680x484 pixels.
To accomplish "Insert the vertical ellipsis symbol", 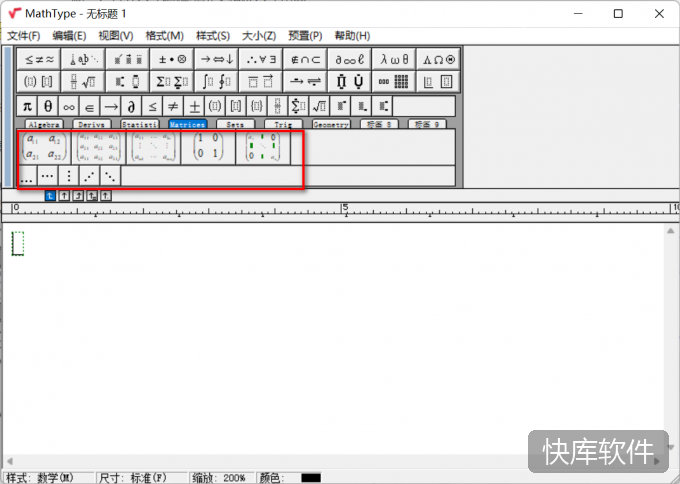I will click(x=69, y=176).
